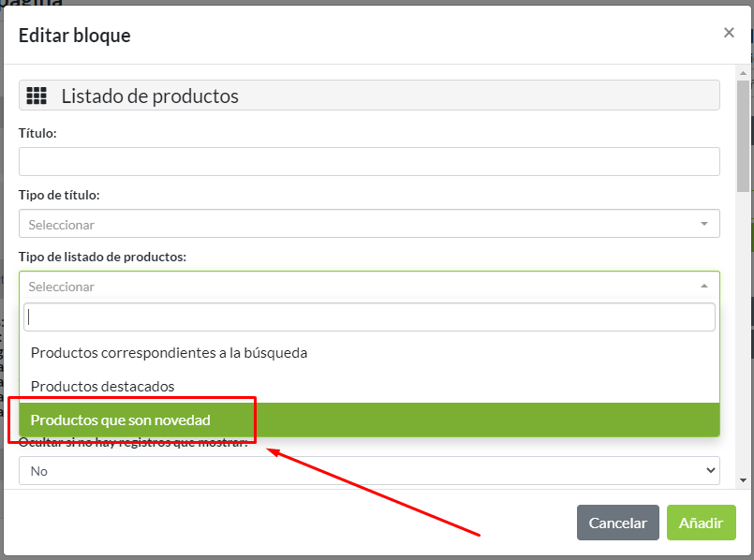The image size is (754, 560).
Task: Open the "Tipo de título" dropdown
Action: (369, 223)
